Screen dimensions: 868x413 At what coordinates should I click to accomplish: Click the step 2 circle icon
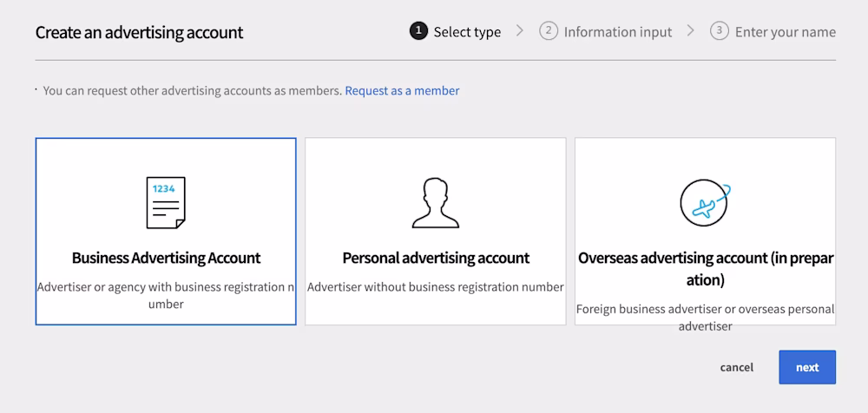(x=548, y=31)
